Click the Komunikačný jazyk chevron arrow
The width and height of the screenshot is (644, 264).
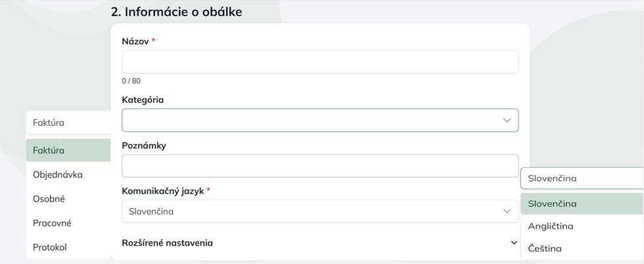click(x=507, y=211)
